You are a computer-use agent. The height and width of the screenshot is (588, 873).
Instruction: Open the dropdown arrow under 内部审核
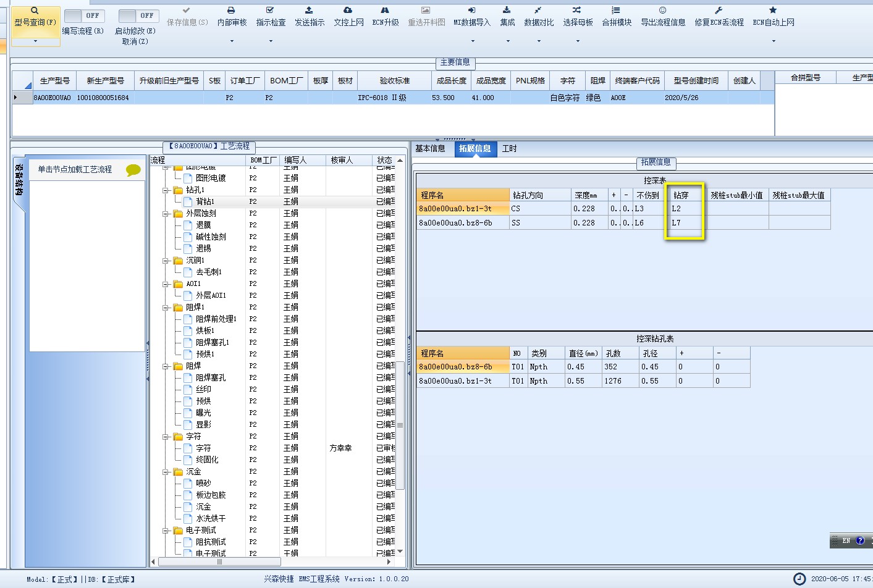point(232,41)
